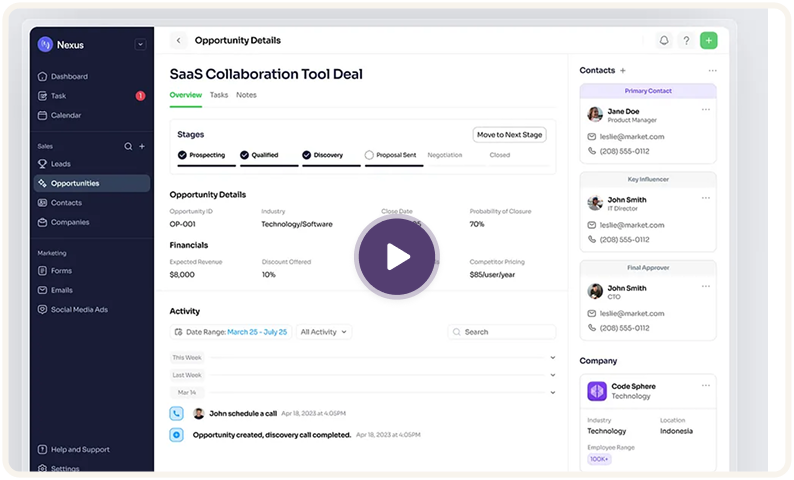Add a new contact with plus icon
794x480 pixels.
click(x=623, y=71)
